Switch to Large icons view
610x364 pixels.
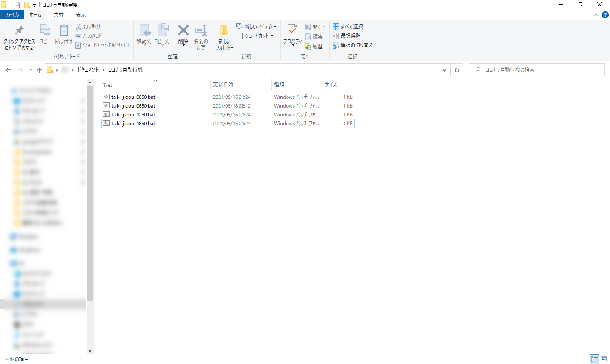tap(604, 359)
